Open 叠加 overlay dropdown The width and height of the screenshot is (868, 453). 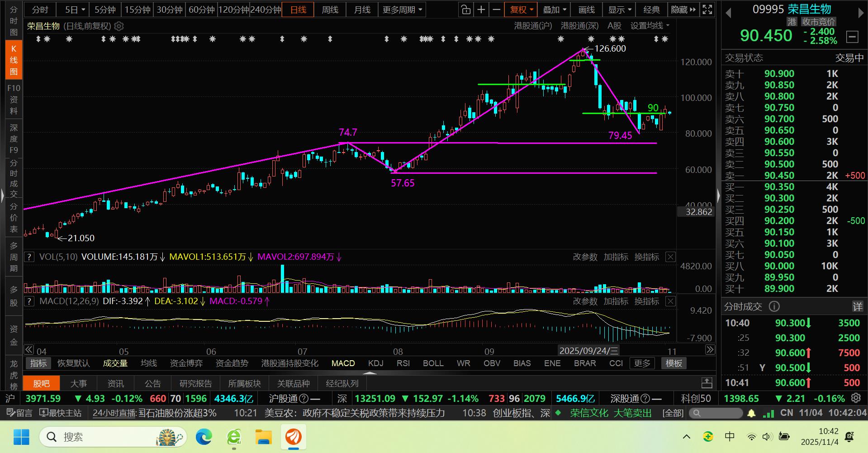click(x=555, y=10)
